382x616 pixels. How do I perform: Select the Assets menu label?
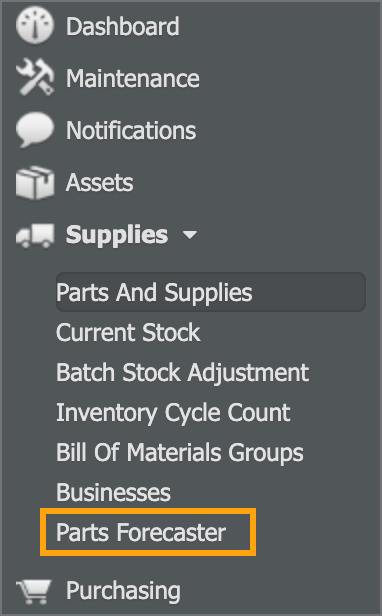tap(99, 182)
